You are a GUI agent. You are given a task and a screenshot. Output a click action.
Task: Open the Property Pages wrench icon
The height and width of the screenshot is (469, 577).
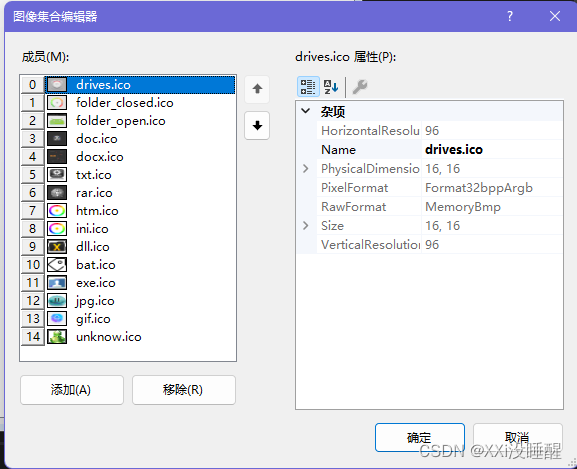tap(360, 87)
